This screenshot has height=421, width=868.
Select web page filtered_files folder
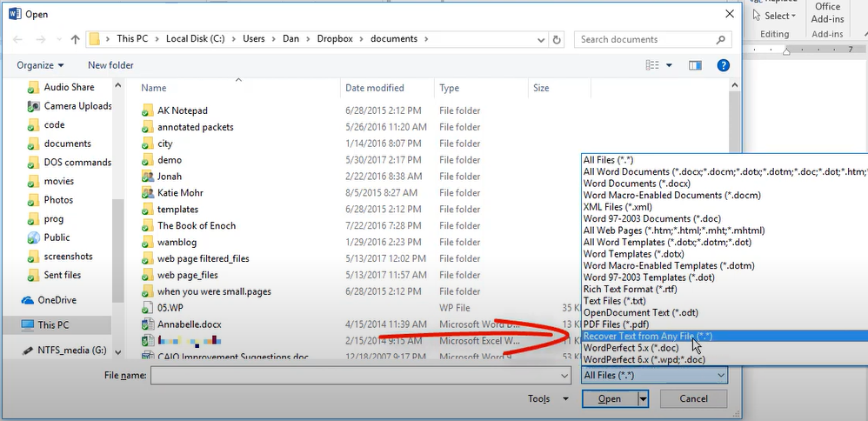coord(204,258)
